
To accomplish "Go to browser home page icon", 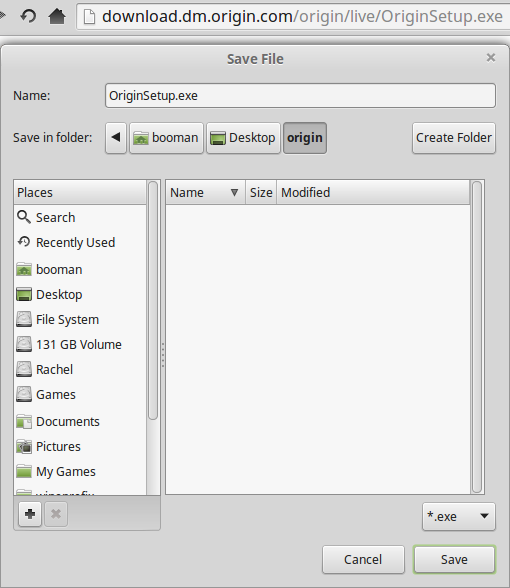I will [57, 16].
